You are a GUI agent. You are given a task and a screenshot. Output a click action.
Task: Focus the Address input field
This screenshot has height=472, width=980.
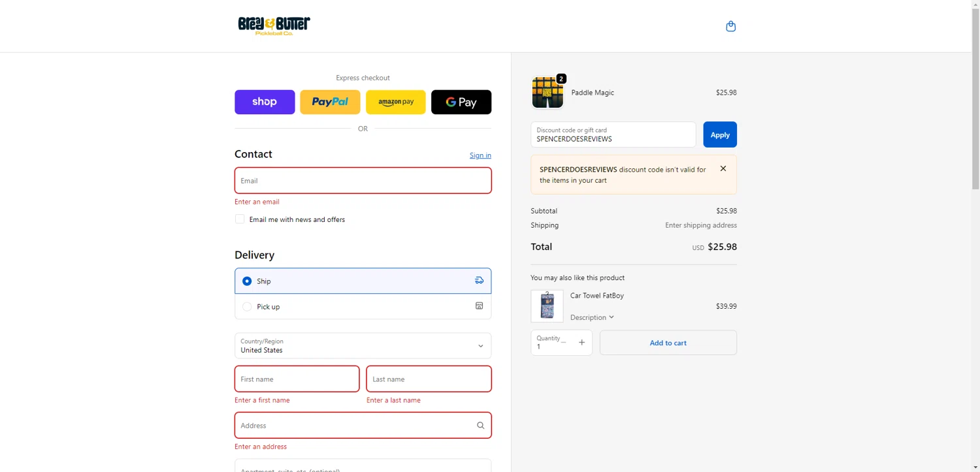(x=363, y=426)
